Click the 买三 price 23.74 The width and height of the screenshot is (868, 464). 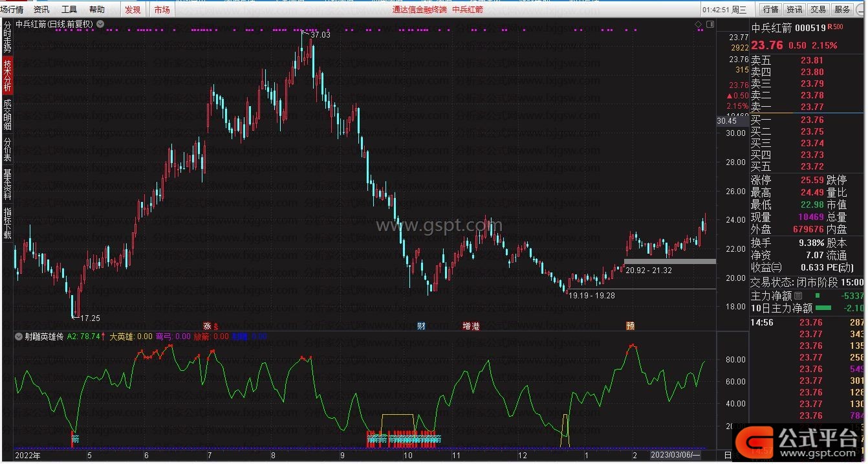[x=812, y=143]
